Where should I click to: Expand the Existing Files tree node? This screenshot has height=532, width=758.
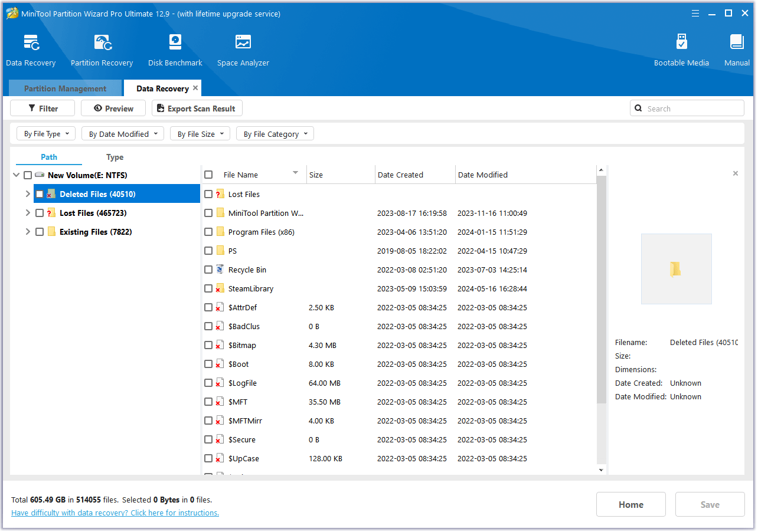point(28,232)
